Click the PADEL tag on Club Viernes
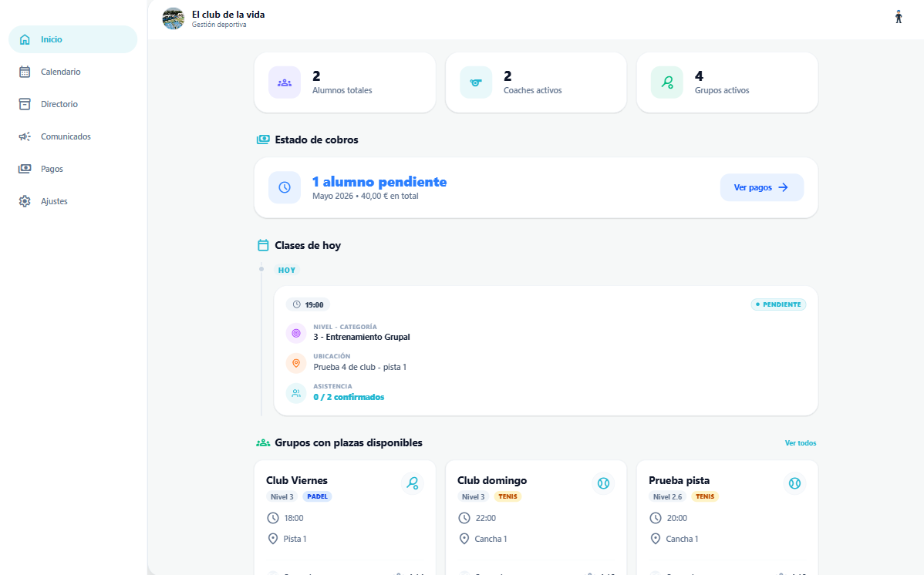Screen dimensions: 924x575 [x=318, y=496]
